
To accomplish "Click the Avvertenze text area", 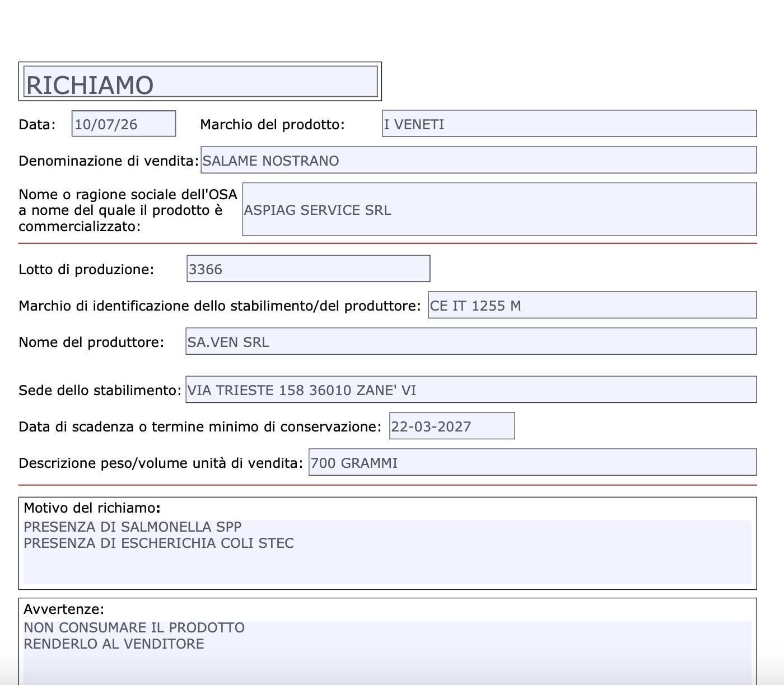I will [x=388, y=653].
